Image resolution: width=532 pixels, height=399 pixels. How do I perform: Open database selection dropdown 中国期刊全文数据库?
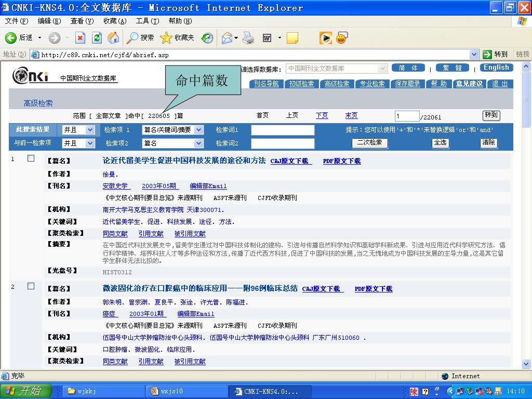pos(337,69)
